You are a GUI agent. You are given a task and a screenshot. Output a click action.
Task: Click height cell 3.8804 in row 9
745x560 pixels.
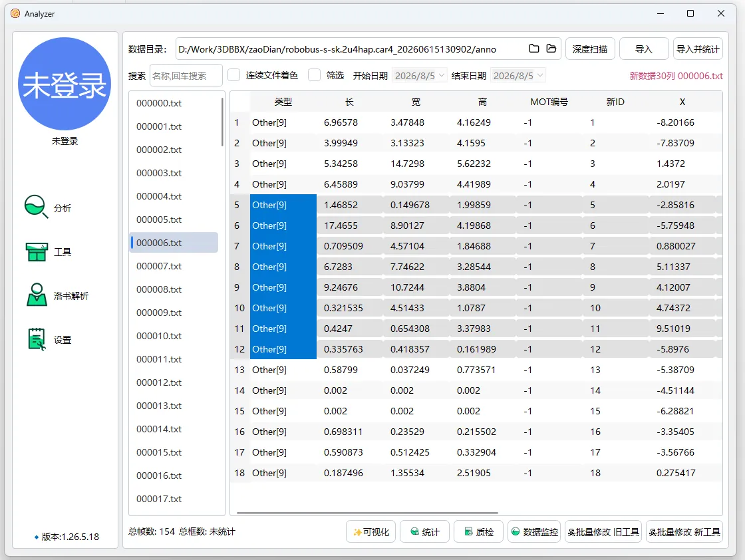483,287
